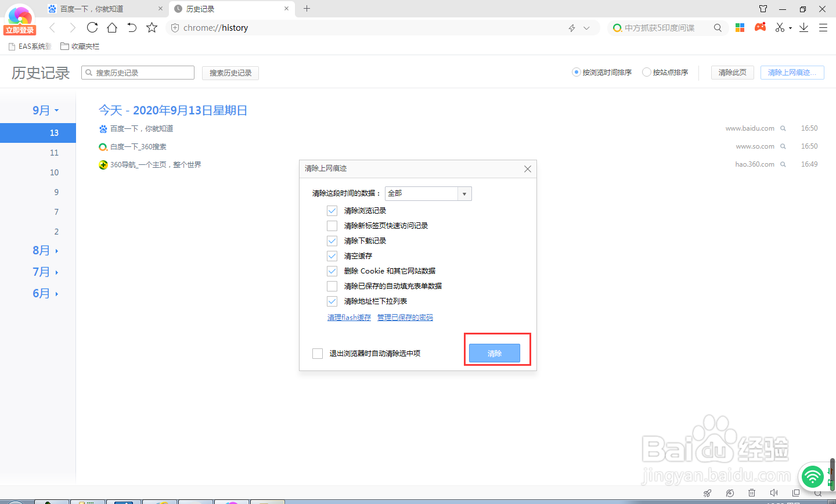Open the download manager
The height and width of the screenshot is (504, 836).
tap(803, 27)
